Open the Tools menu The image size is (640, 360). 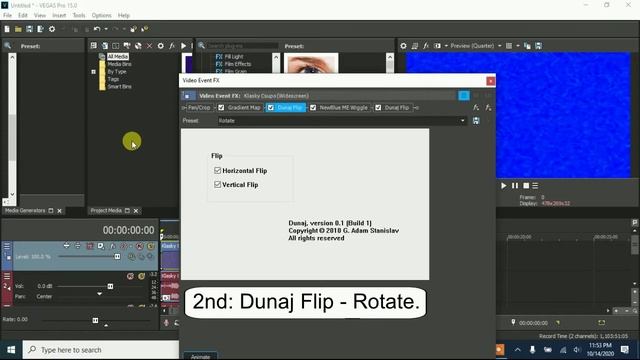pyautogui.click(x=79, y=15)
